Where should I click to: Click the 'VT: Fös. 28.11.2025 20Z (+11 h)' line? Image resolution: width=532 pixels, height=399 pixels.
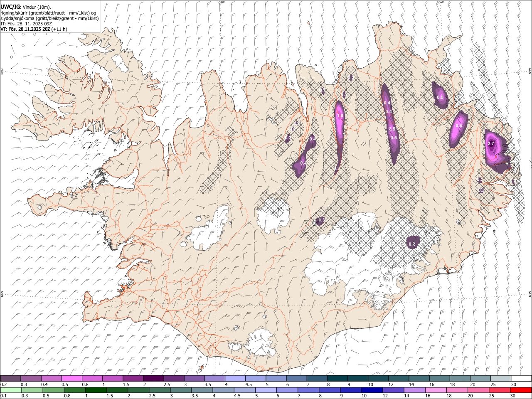click(34, 29)
